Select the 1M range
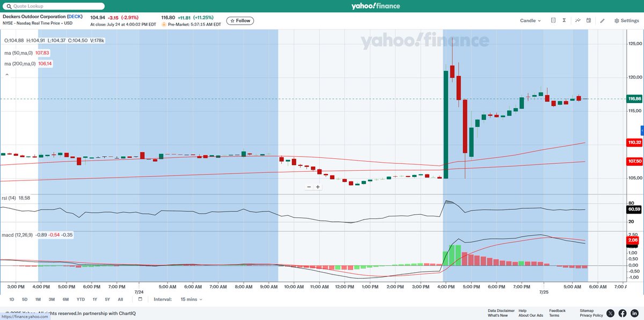 click(x=38, y=299)
